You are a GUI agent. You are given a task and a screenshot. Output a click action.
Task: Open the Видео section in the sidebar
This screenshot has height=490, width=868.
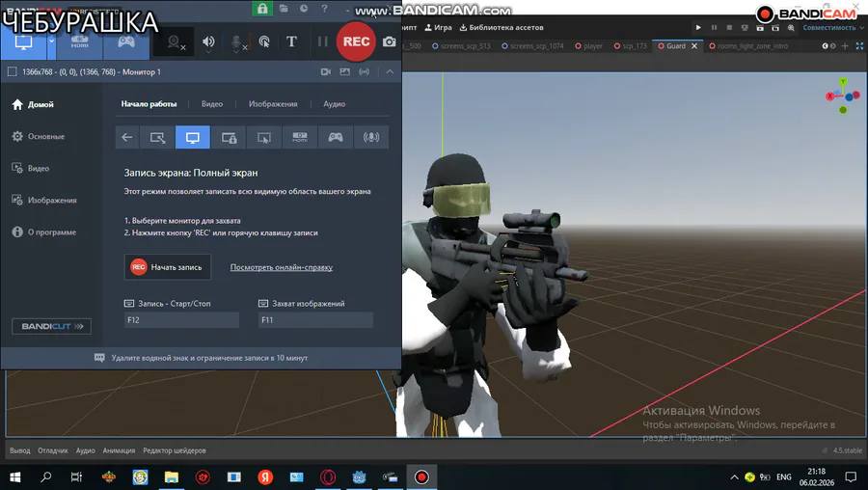(x=31, y=168)
